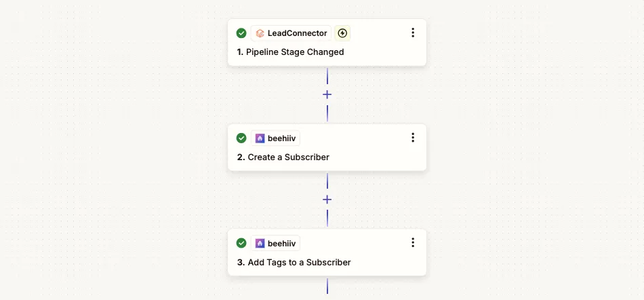Open three-dot menu on Add Tags to Subscriber step
The width and height of the screenshot is (644, 300).
413,242
